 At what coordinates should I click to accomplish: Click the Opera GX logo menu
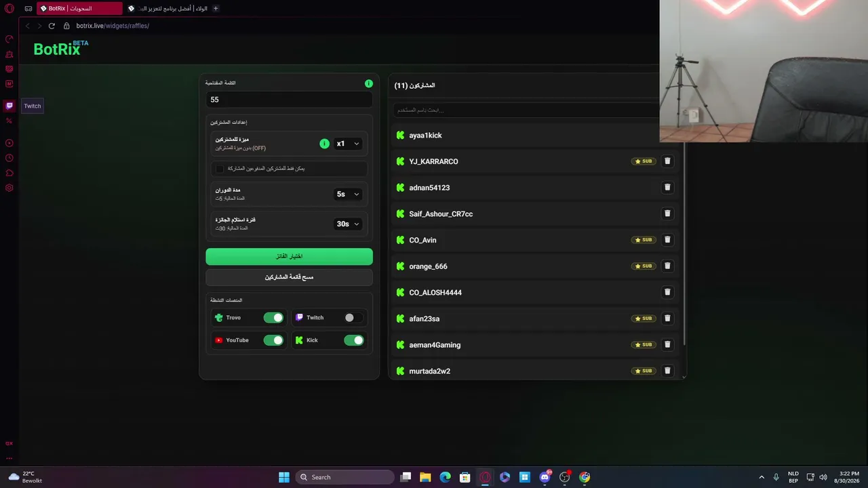pos(9,8)
